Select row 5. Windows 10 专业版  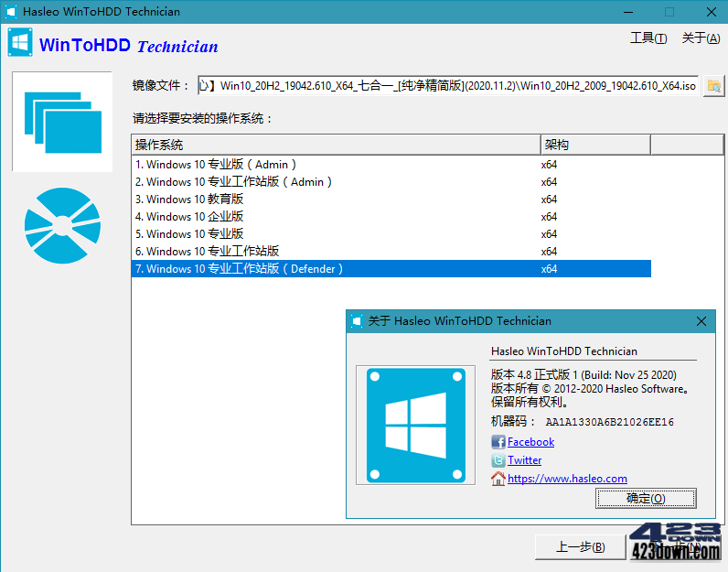click(391, 233)
